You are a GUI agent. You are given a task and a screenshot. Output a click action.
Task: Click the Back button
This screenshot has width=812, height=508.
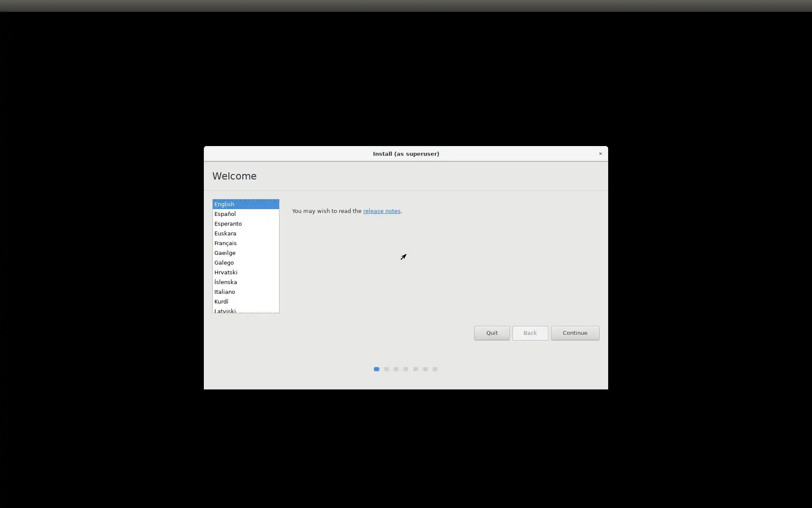(530, 333)
